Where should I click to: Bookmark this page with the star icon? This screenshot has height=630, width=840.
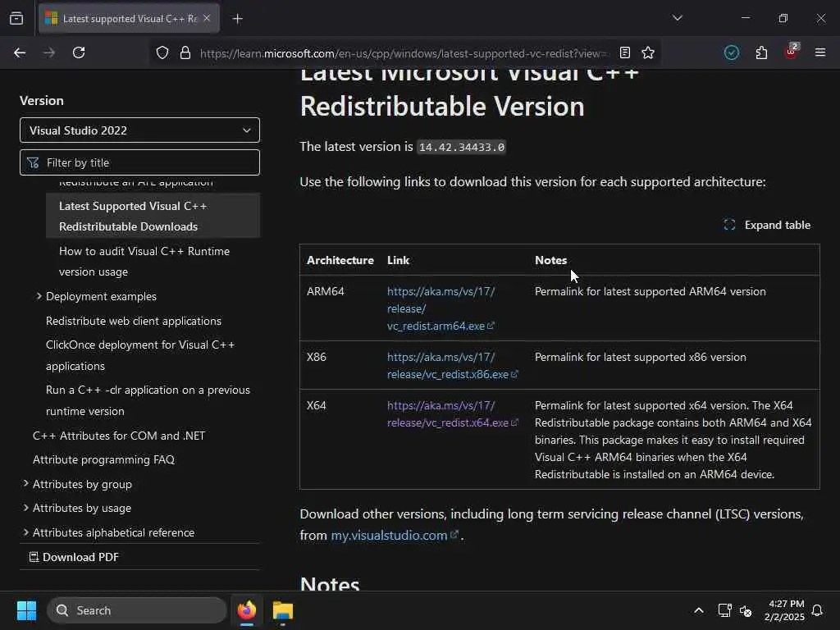tap(648, 52)
